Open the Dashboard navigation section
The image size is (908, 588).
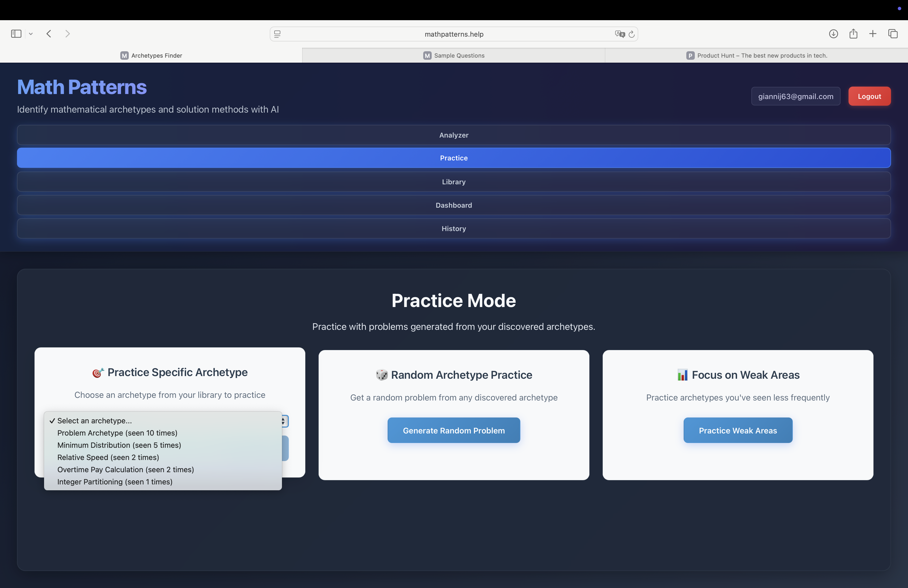(x=454, y=205)
